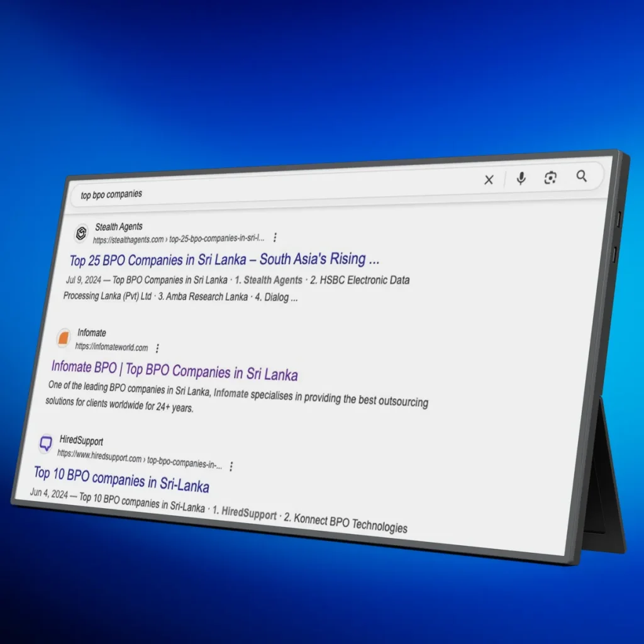Screen dimensions: 644x644
Task: Open 'Top 10 BPO companies in Sri-Lanka' result
Action: (x=121, y=479)
